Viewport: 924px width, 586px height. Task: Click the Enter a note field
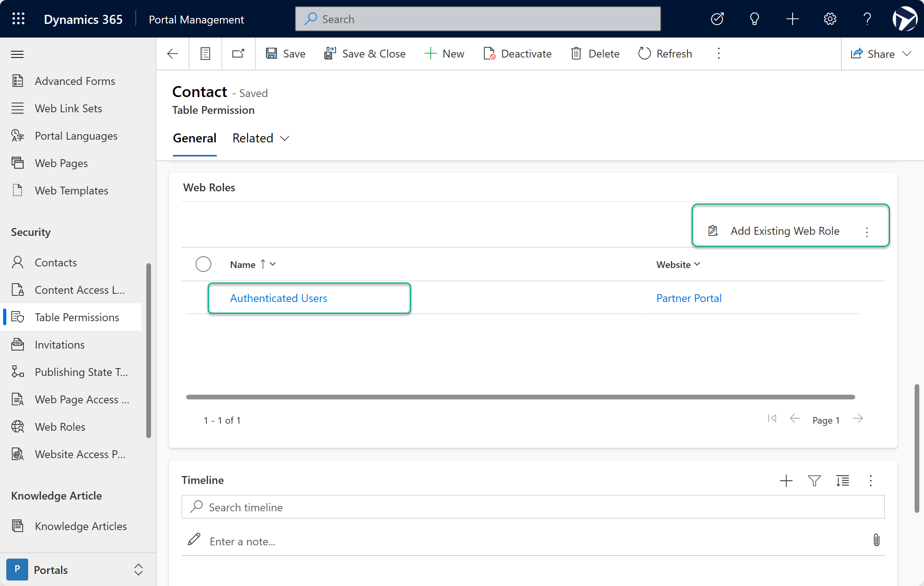tap(524, 541)
